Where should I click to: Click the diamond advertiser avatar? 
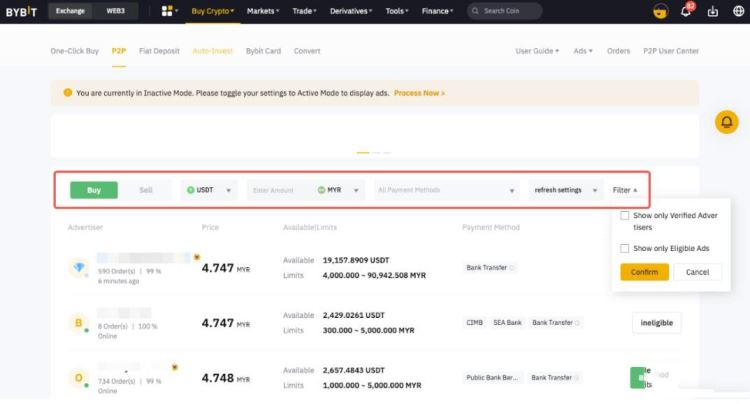coord(80,268)
